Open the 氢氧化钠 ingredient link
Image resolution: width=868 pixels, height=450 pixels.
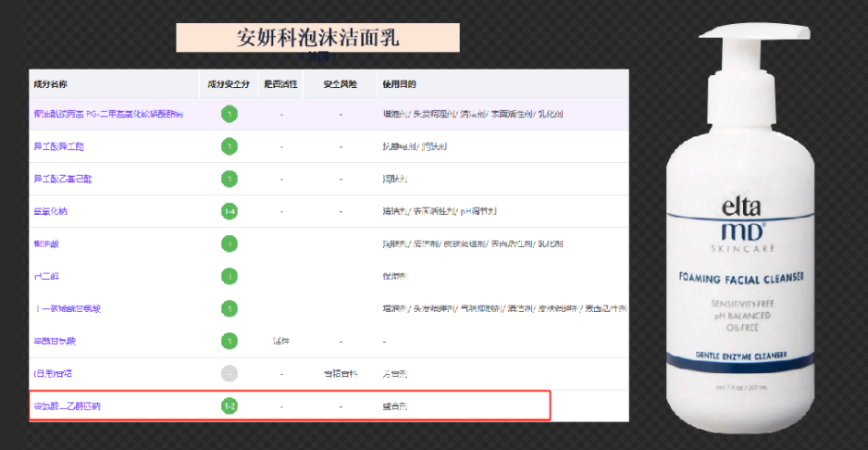50,211
